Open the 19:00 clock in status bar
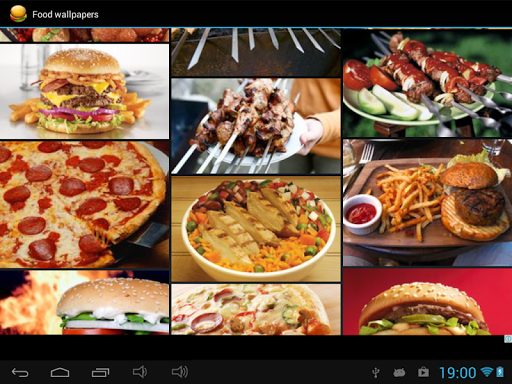 (x=457, y=373)
